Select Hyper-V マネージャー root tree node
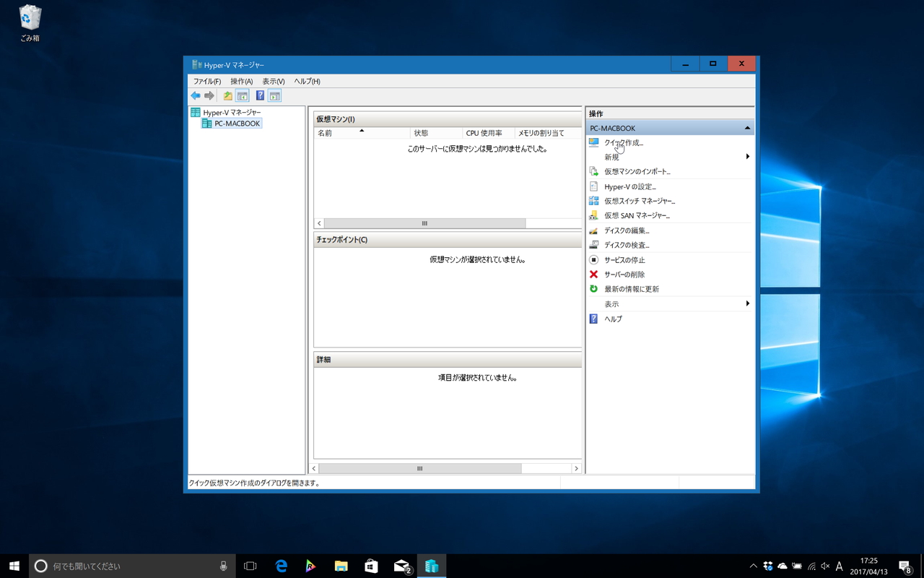 click(x=232, y=113)
